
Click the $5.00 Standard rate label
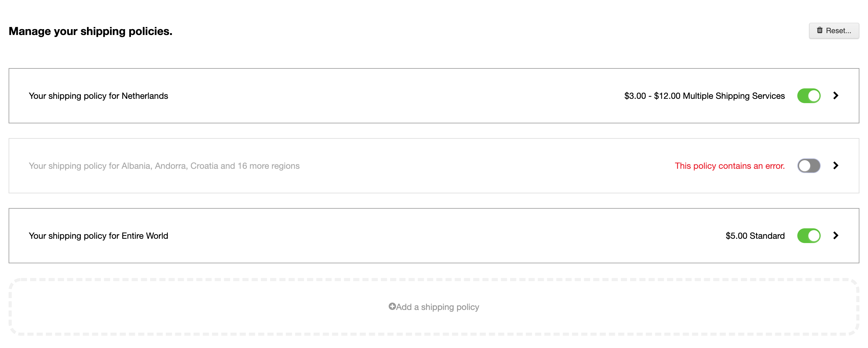pos(755,236)
